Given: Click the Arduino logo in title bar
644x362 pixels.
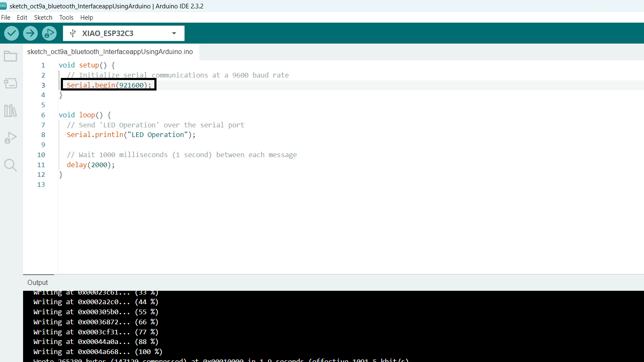Looking at the screenshot, I should click(x=3, y=6).
